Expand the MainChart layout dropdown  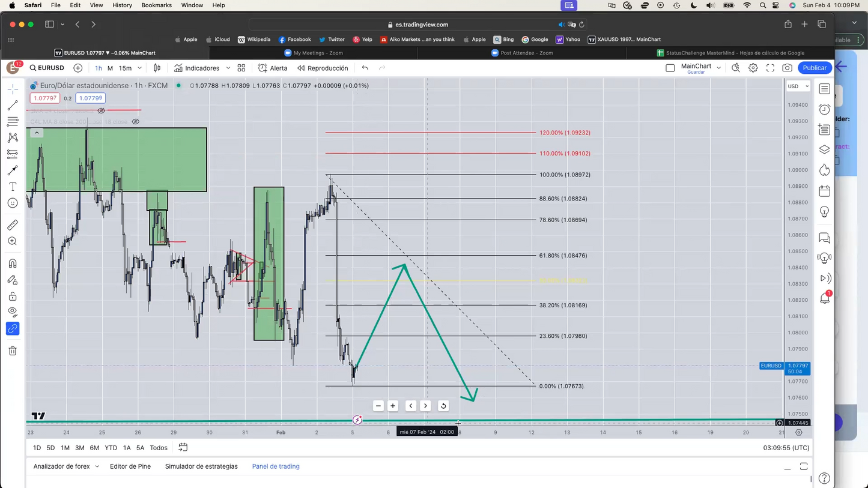pyautogui.click(x=718, y=68)
